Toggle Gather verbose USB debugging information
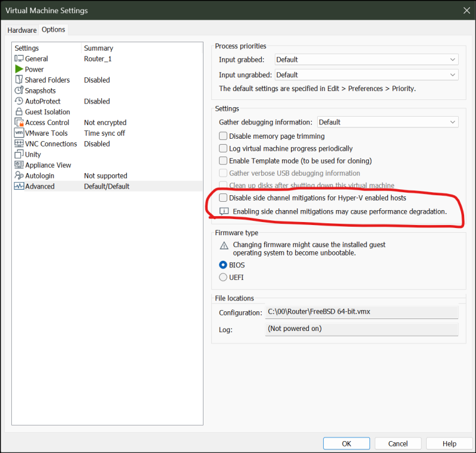The width and height of the screenshot is (476, 453). pyautogui.click(x=223, y=173)
